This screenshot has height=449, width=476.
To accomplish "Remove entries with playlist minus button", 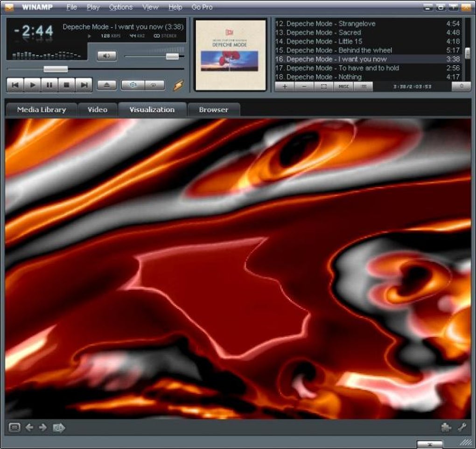I will (x=304, y=86).
